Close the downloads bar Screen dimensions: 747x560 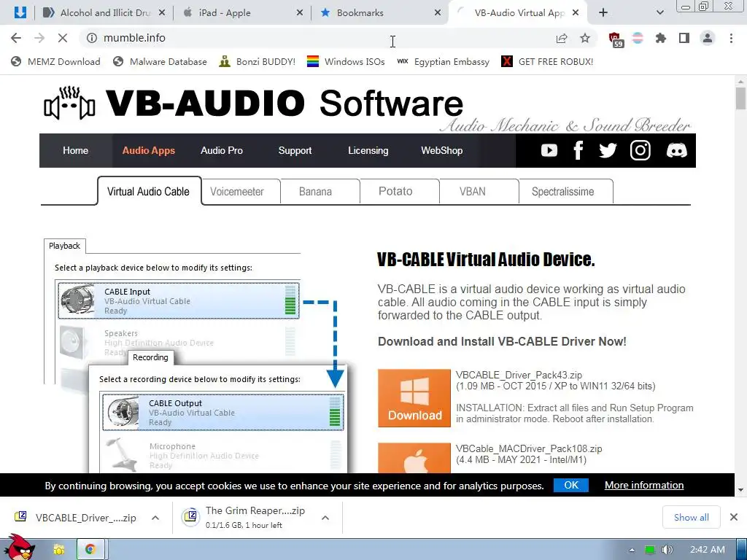click(x=734, y=517)
